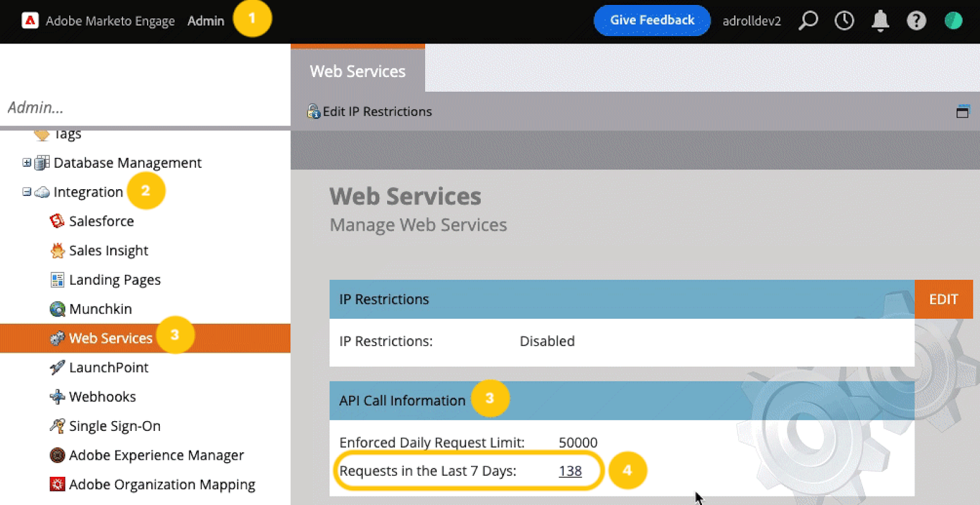
Task: Select Munchkin in the tree
Action: (100, 309)
